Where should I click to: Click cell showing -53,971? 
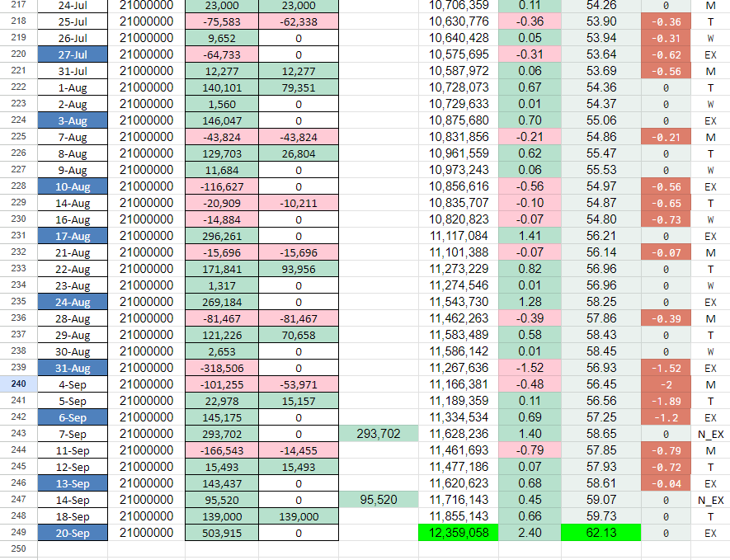click(x=299, y=384)
